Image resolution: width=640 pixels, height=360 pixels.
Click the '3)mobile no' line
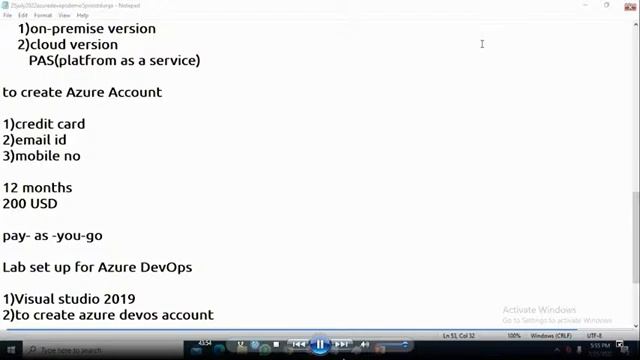point(42,156)
